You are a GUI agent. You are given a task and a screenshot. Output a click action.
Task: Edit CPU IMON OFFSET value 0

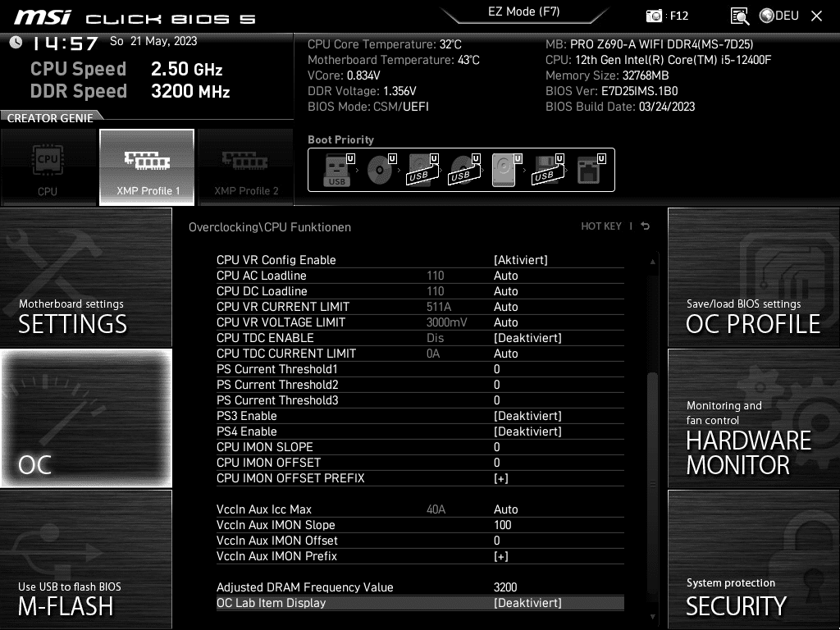point(496,463)
